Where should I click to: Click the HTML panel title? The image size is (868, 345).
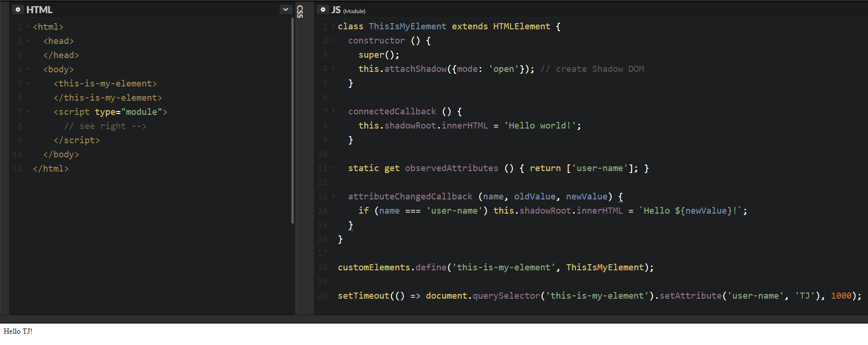pyautogui.click(x=39, y=9)
